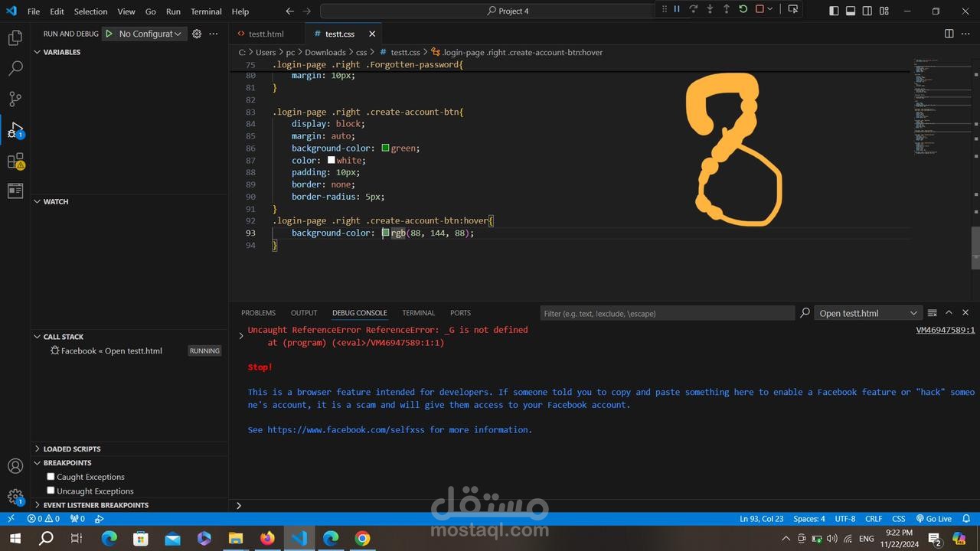Screen dimensions: 980x551
Task: Customize layout icon in title bar
Action: point(884,11)
